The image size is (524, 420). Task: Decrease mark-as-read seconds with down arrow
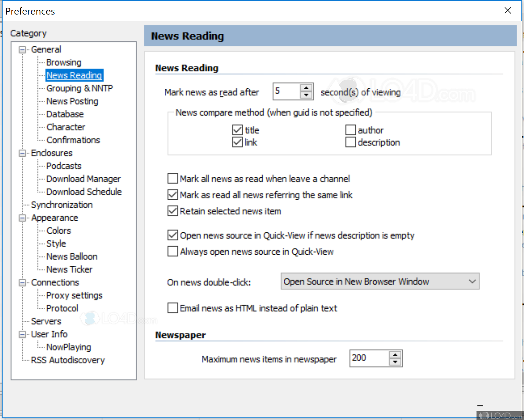(306, 95)
